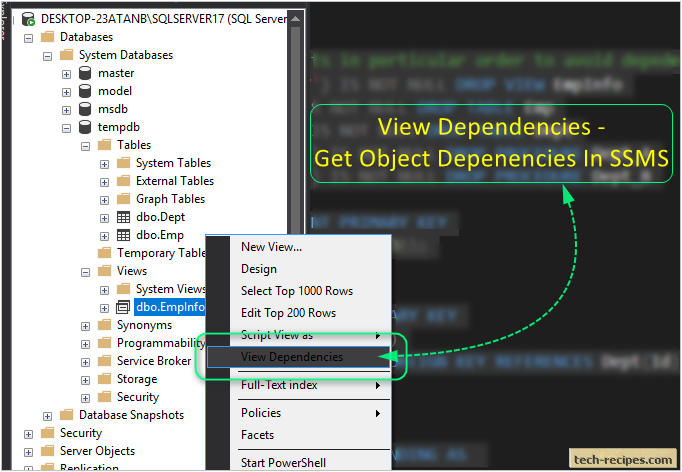The width and height of the screenshot is (682, 472).
Task: Expand the Synonyms node
Action: [86, 326]
